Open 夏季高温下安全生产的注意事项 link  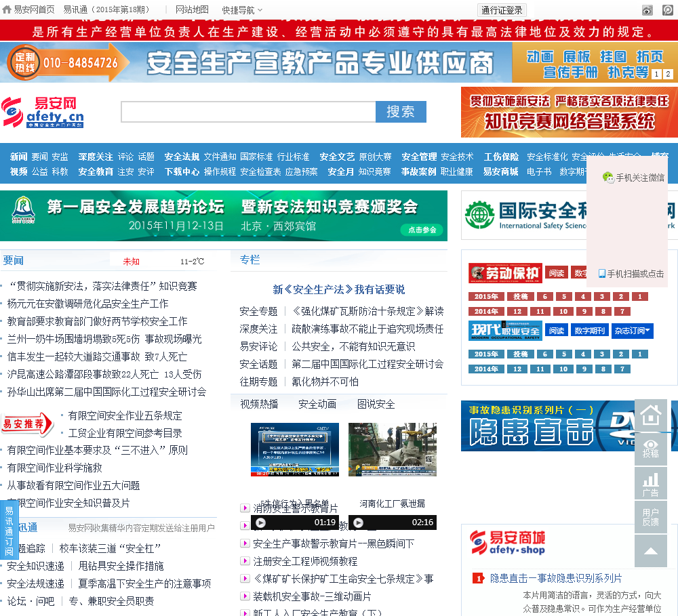(x=144, y=583)
